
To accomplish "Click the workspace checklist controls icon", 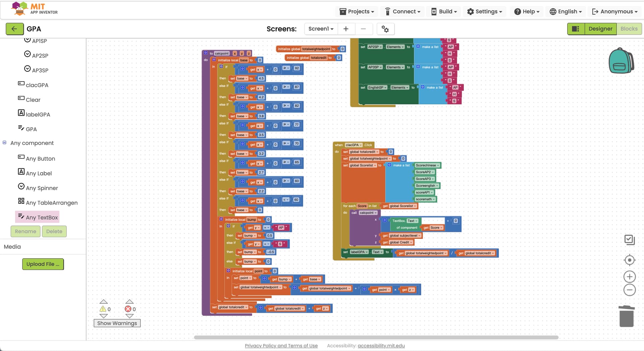I will [x=629, y=240].
